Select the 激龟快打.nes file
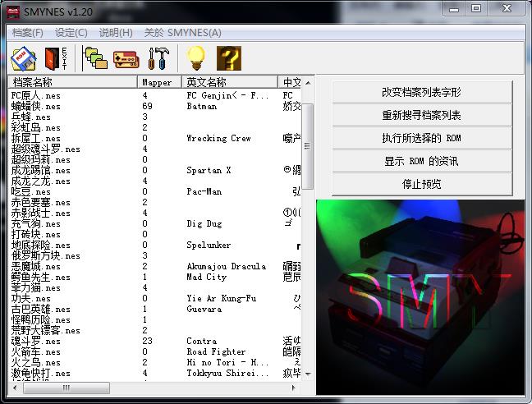 coord(41,374)
